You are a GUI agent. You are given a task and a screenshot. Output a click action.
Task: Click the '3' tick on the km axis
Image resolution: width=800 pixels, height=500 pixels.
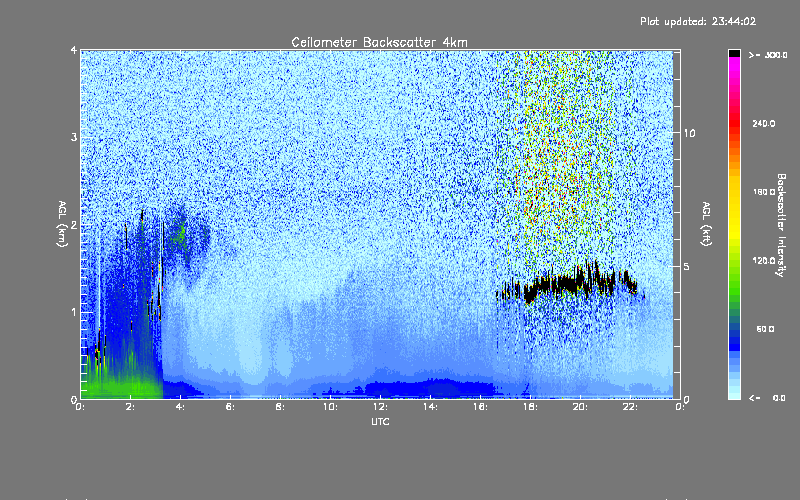74,137
